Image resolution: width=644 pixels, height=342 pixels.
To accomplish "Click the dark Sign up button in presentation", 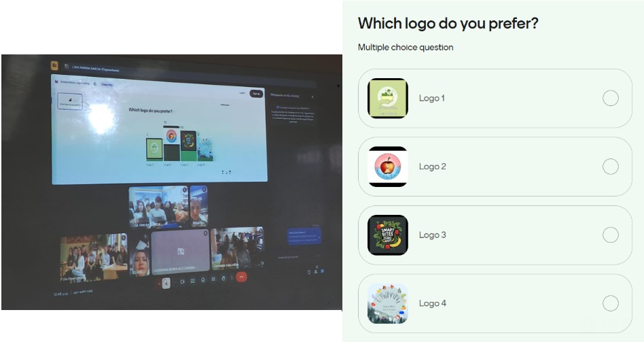I will coord(256,94).
